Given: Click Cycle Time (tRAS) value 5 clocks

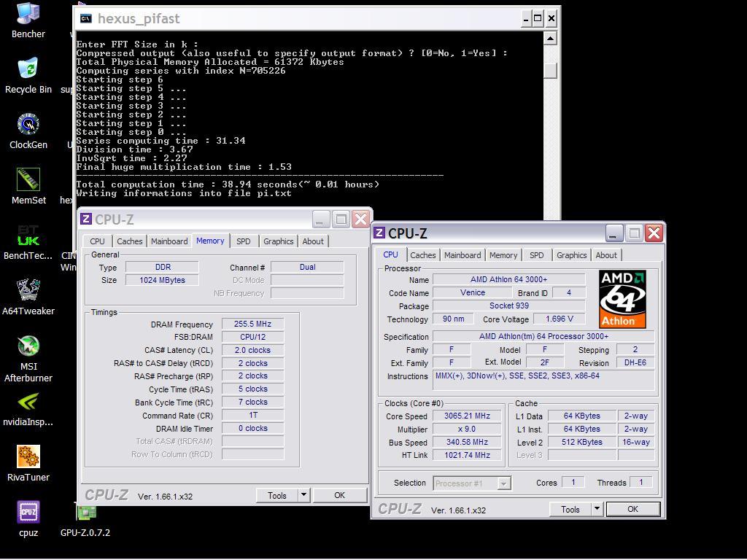Looking at the screenshot, I should (252, 389).
